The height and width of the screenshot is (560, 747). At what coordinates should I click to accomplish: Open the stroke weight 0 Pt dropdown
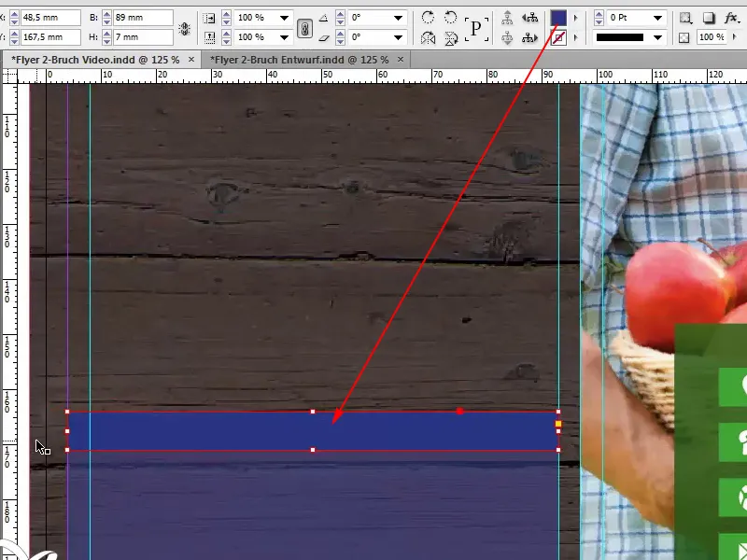point(658,18)
